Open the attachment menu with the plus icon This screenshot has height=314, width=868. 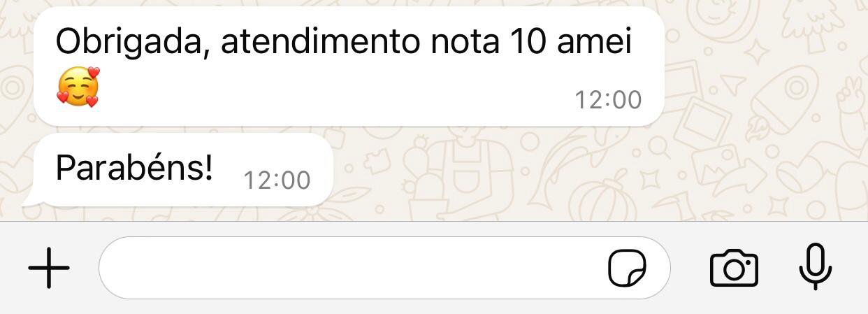(49, 268)
